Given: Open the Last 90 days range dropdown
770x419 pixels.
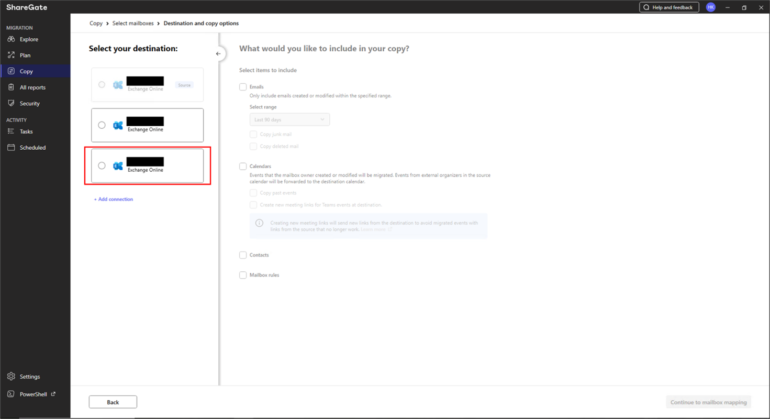Looking at the screenshot, I should coord(289,120).
